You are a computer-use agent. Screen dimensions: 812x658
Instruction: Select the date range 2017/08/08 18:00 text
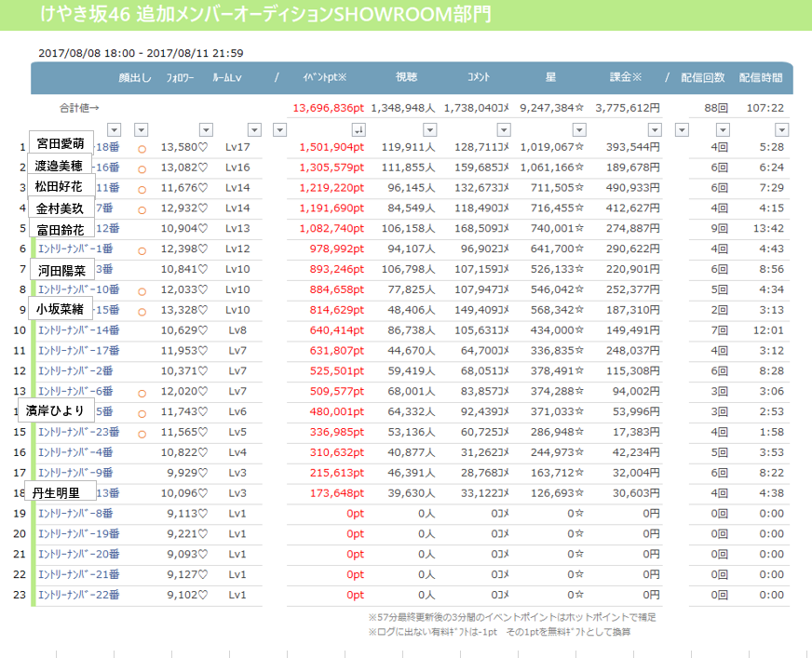tap(87, 53)
